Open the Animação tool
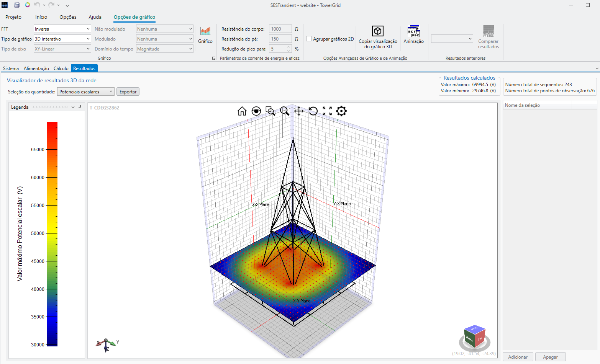The width and height of the screenshot is (600, 364). 413,35
